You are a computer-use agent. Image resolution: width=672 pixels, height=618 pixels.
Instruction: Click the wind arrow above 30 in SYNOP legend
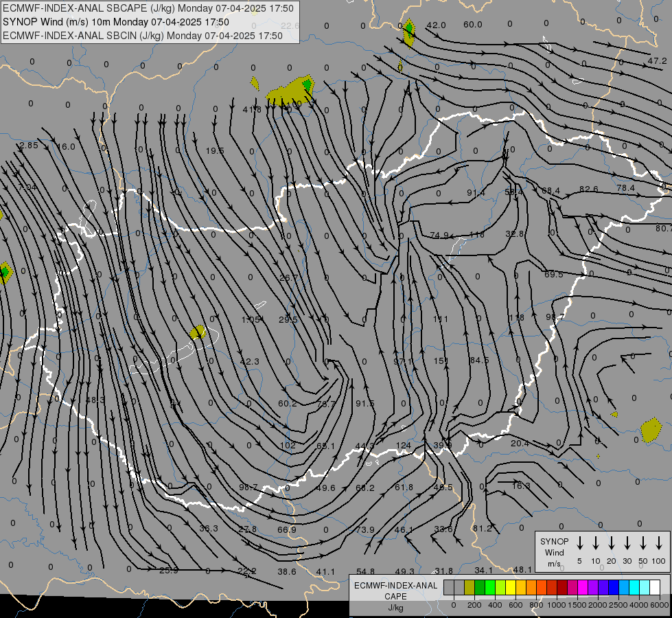pyautogui.click(x=627, y=543)
